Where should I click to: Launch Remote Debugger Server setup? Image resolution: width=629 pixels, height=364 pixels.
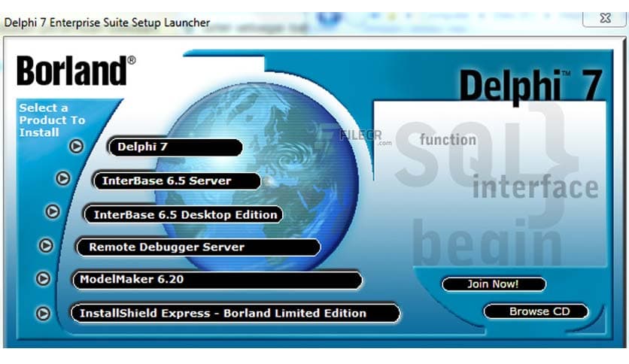coord(199,247)
